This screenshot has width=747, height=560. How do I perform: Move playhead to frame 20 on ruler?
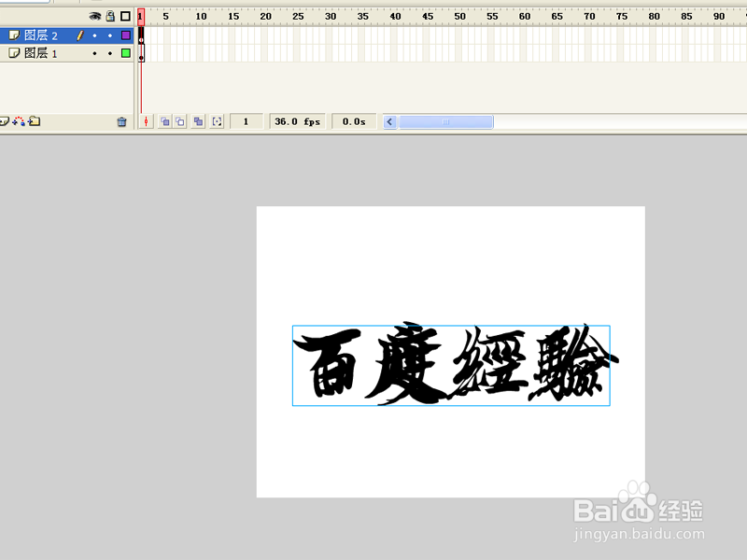(266, 16)
